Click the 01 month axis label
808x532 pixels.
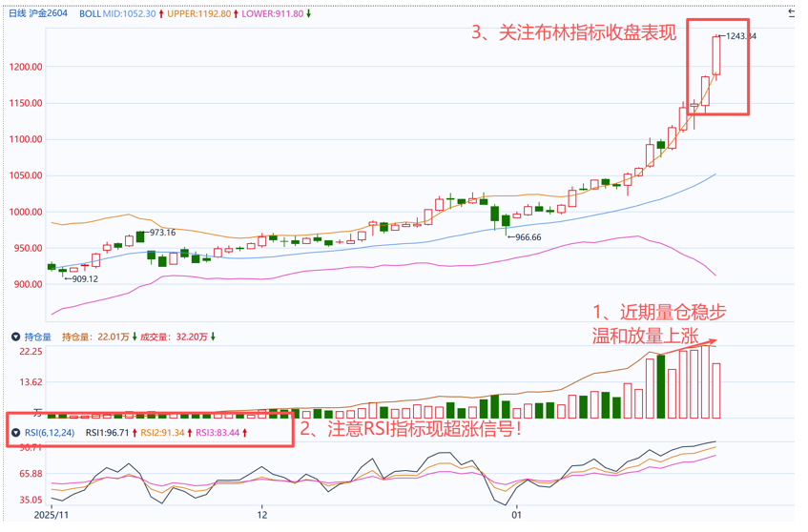pyautogui.click(x=516, y=515)
